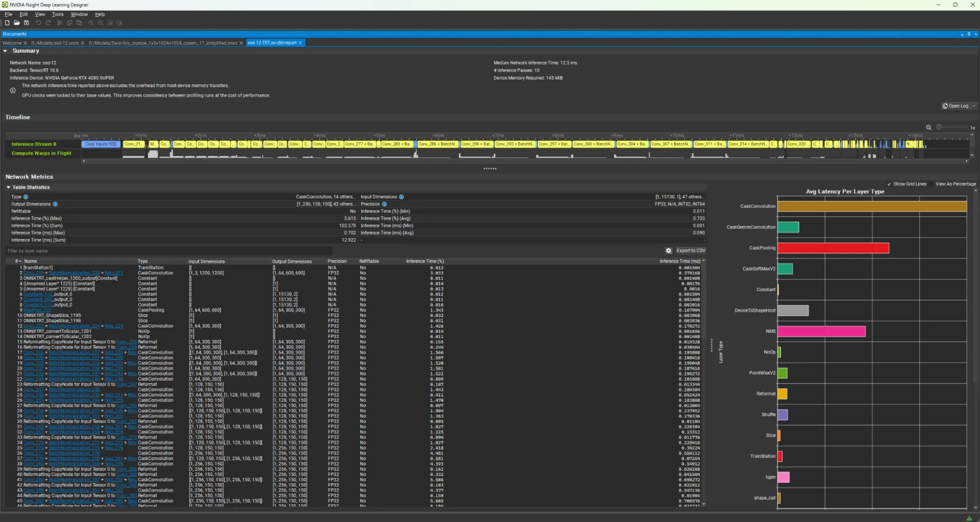980x522 pixels.
Task: Close the Swin-tiny simplified.onnx tab
Action: pyautogui.click(x=241, y=43)
